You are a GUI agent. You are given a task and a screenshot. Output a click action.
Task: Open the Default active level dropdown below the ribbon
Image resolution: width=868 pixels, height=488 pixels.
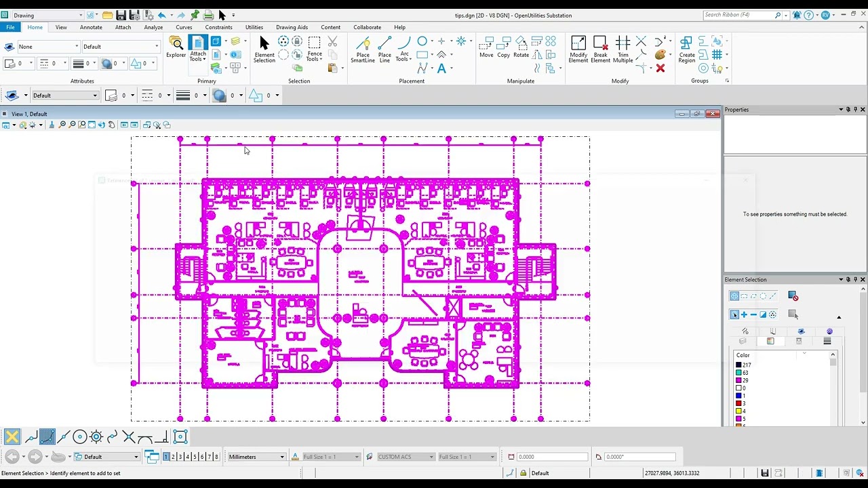65,96
